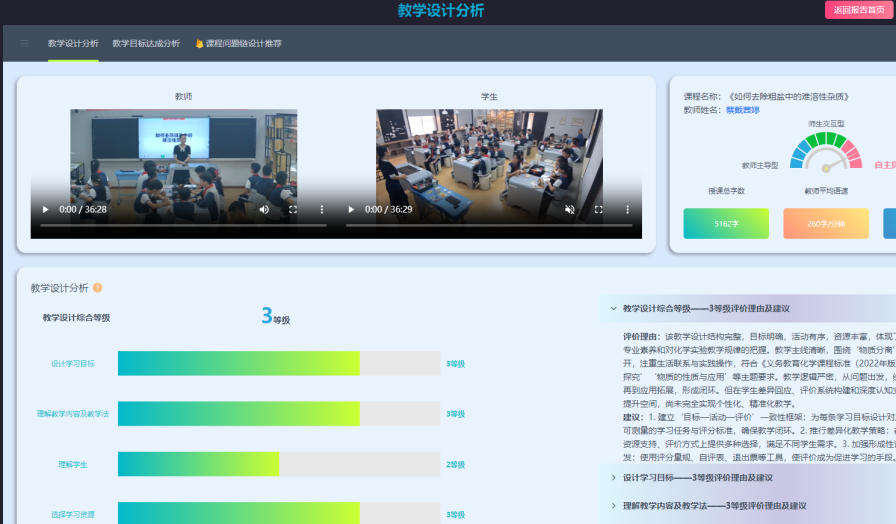896x524 pixels.
Task: Mute the teacher video volume
Action: (264, 210)
